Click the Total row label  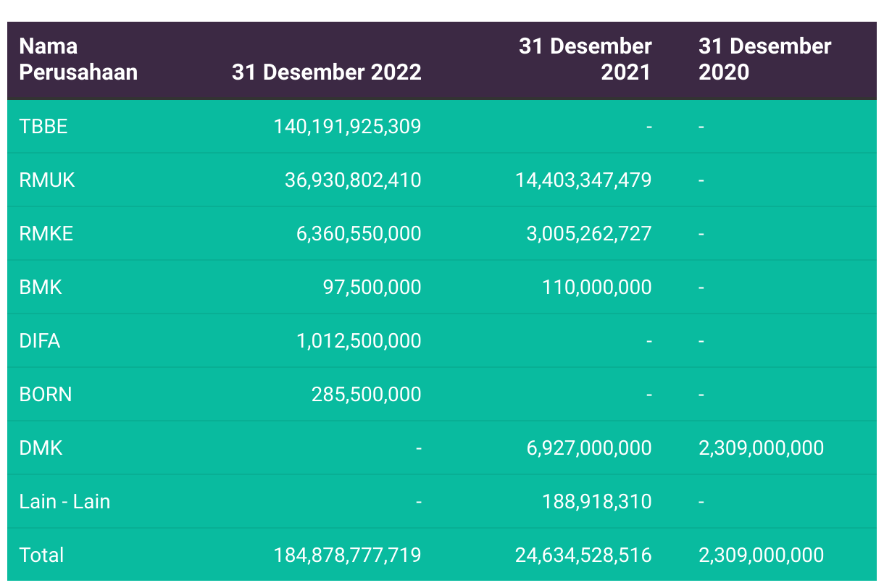41,555
